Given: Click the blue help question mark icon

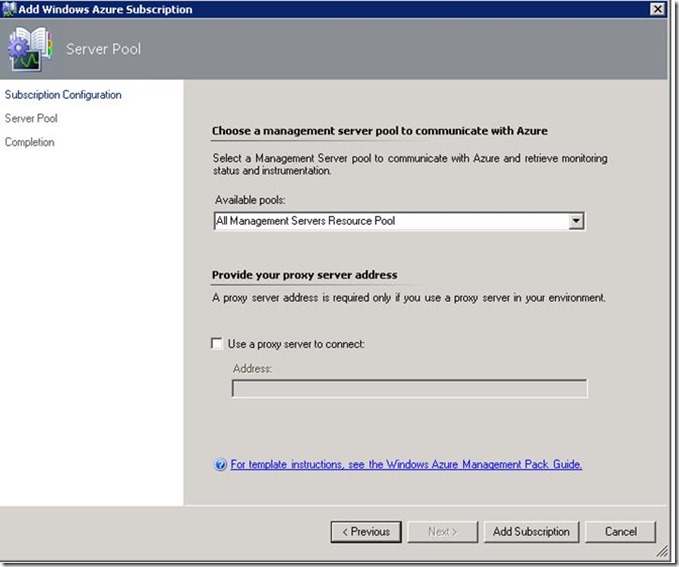Looking at the screenshot, I should click(220, 464).
